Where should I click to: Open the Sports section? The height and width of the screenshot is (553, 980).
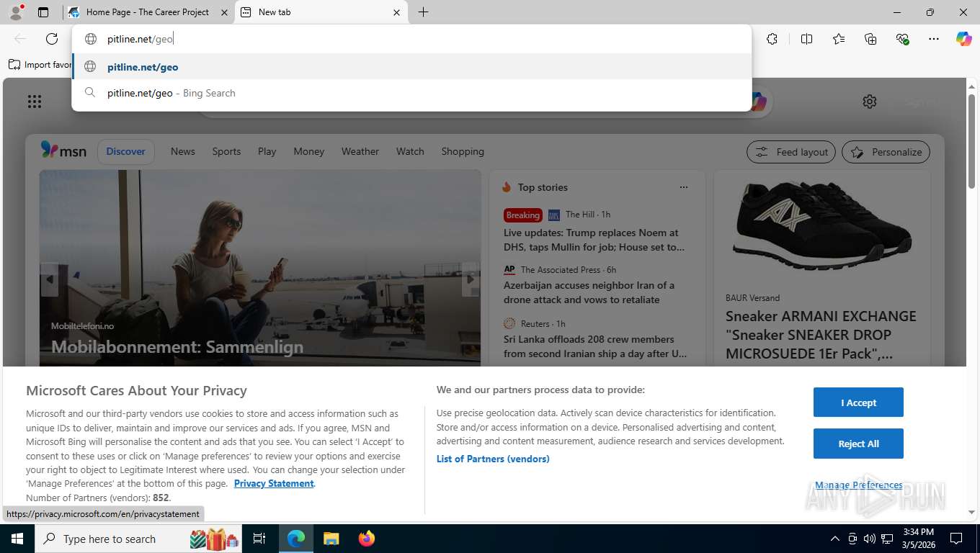[226, 151]
